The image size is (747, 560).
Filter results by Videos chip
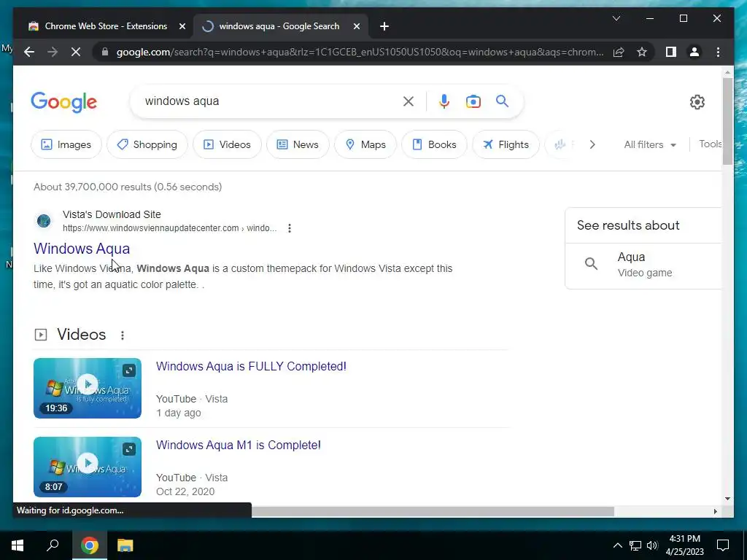228,145
